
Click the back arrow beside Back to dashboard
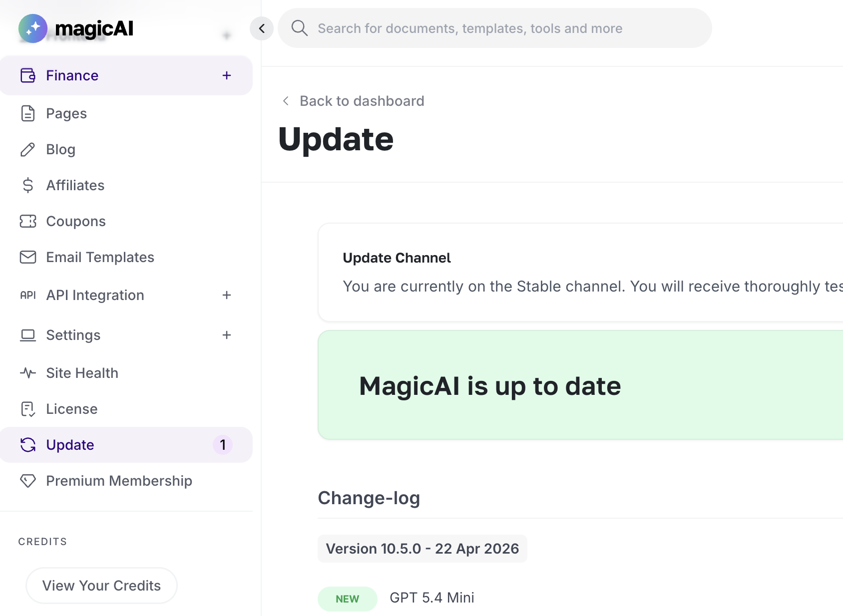tap(286, 101)
